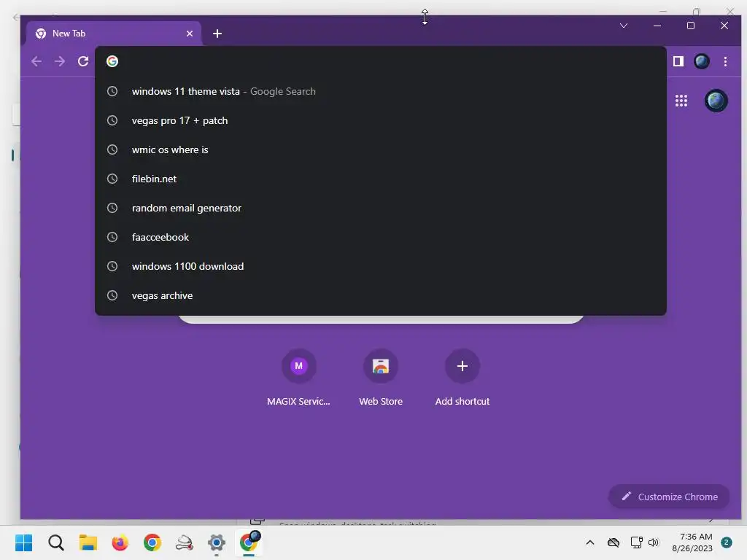747x560 pixels.
Task: Choose suggestion faacceebook
Action: pos(380,237)
